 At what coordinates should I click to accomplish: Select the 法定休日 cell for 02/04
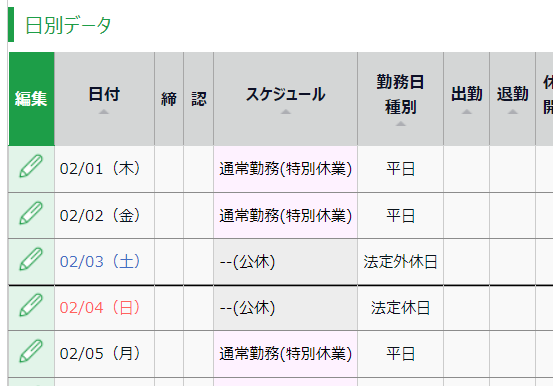400,308
